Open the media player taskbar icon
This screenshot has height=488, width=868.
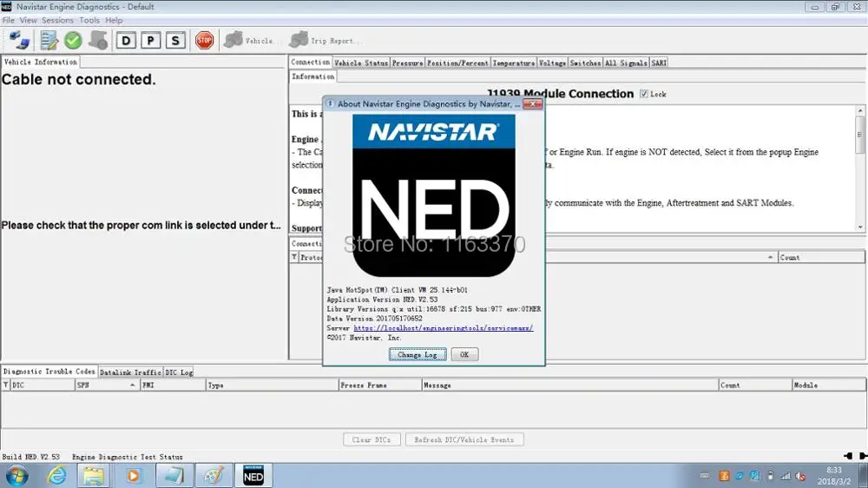point(133,476)
